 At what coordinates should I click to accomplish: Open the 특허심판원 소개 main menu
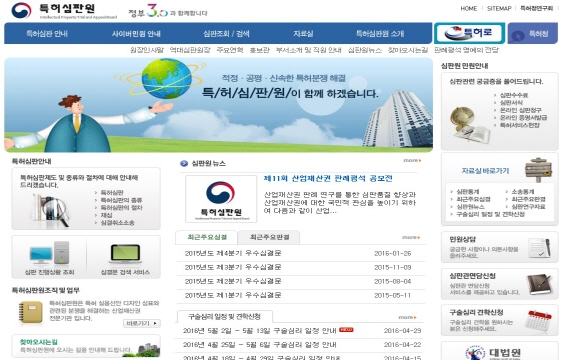380,34
